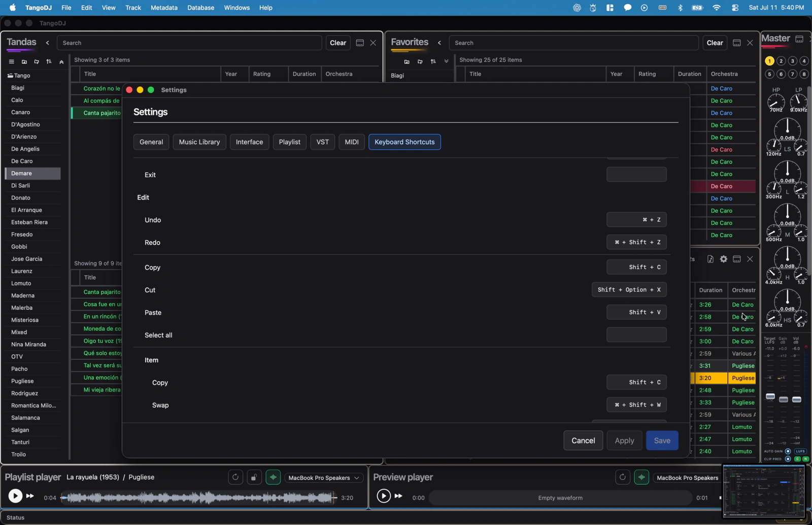Switch to VST settings tab
This screenshot has width=812, height=525.
point(322,142)
